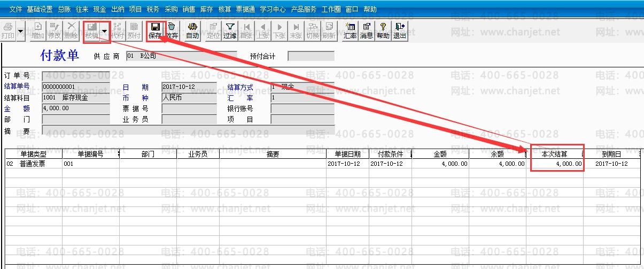644x269 pixels.
Task: Click the 本次结算 column header
Action: click(x=554, y=154)
